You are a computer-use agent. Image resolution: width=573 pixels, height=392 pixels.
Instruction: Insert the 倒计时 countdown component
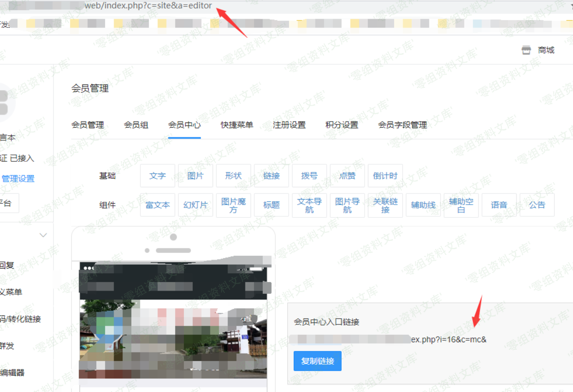click(385, 176)
